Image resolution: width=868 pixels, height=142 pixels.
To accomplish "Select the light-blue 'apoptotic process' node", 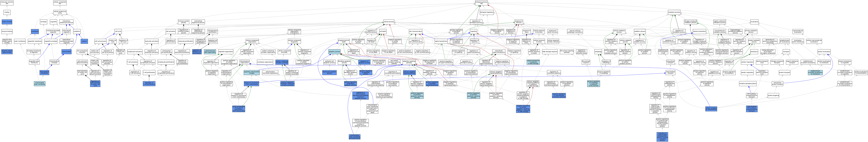I will point(334,52).
